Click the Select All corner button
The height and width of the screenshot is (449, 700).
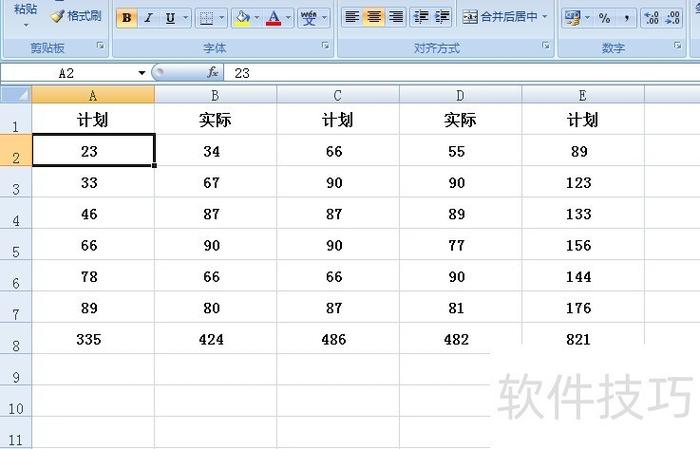click(x=16, y=95)
